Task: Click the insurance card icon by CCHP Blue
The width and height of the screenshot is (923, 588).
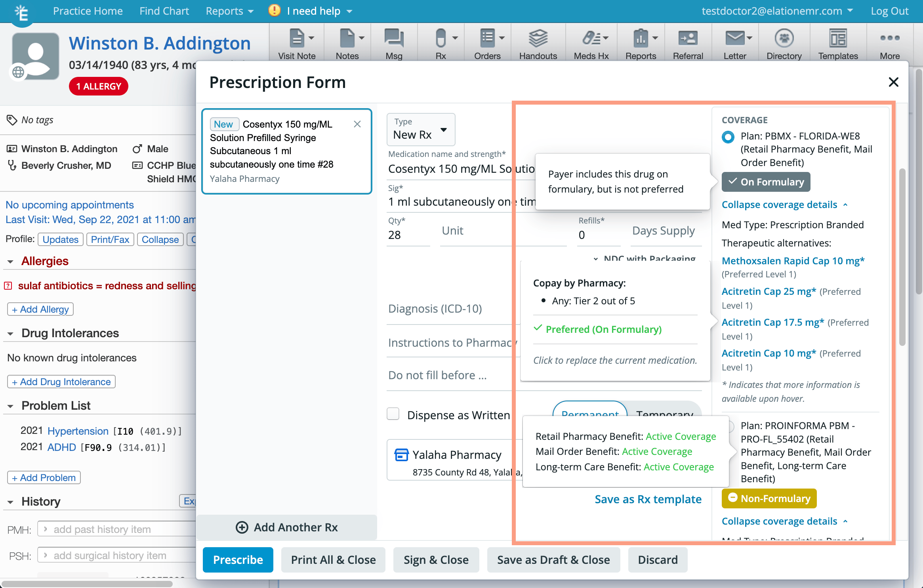Action: pyautogui.click(x=137, y=165)
